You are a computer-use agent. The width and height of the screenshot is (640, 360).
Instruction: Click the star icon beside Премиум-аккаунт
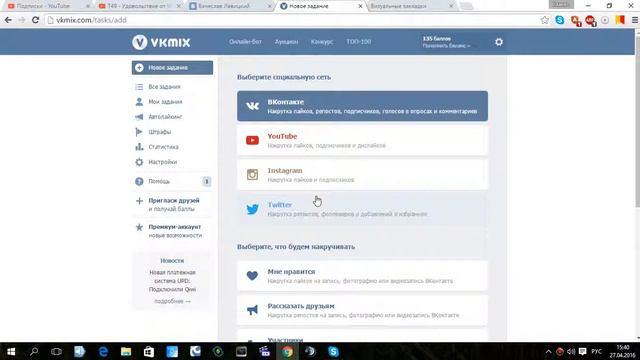(139, 227)
